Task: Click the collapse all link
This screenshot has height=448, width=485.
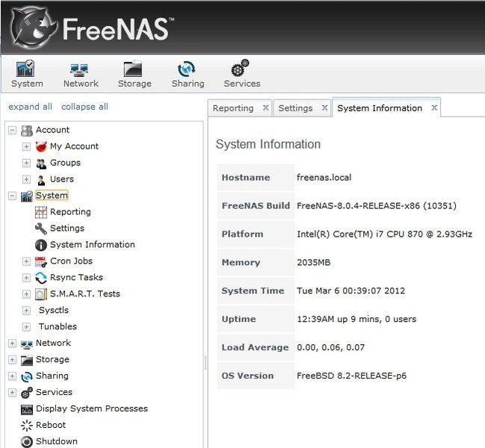Action: 84,107
